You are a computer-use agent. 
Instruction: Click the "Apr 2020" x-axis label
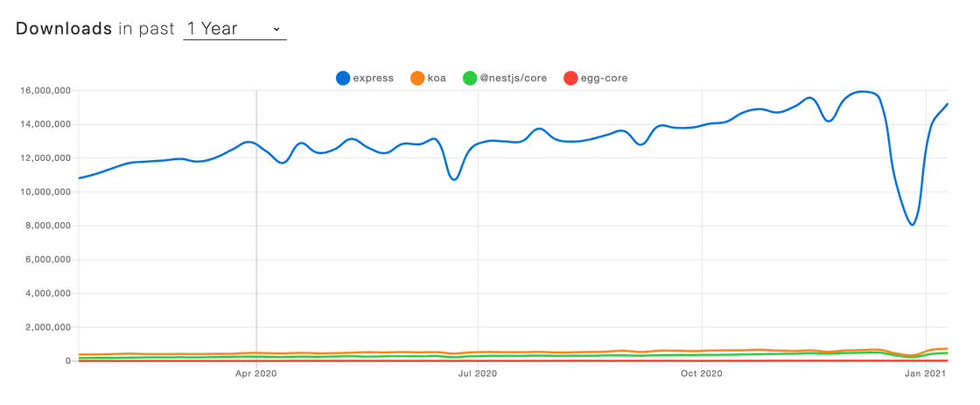pos(256,374)
